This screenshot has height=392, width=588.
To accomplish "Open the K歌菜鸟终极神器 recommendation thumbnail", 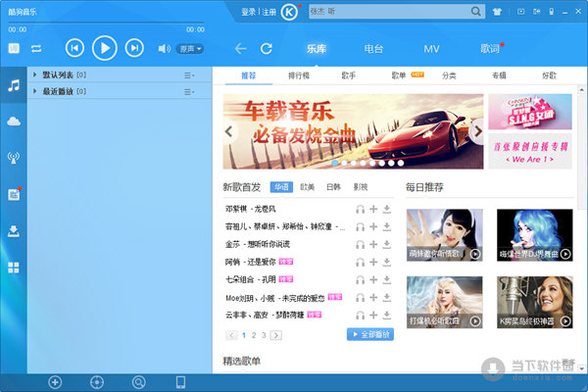I will click(535, 303).
